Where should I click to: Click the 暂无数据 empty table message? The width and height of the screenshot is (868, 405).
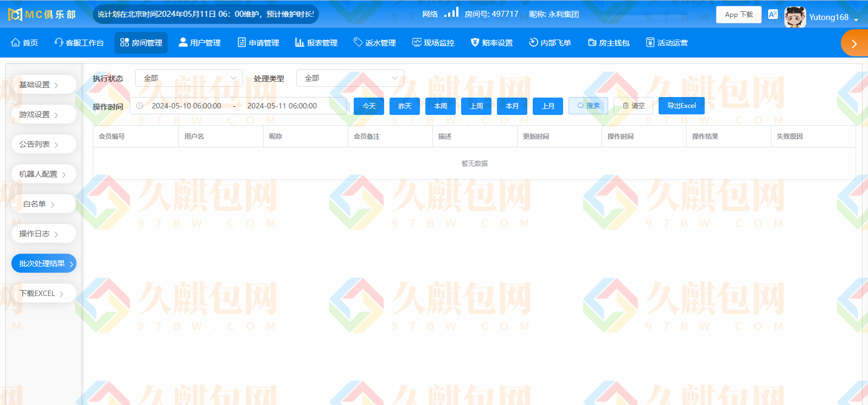tap(475, 163)
